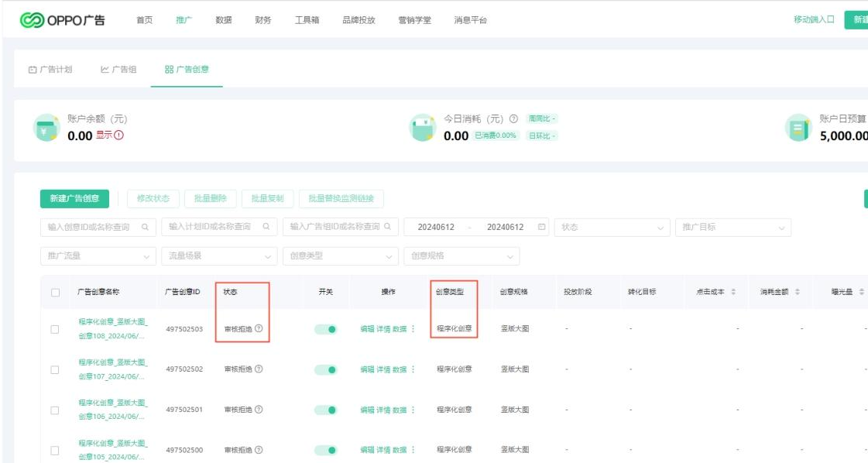Click the info icon beside 显示 balance

point(119,135)
